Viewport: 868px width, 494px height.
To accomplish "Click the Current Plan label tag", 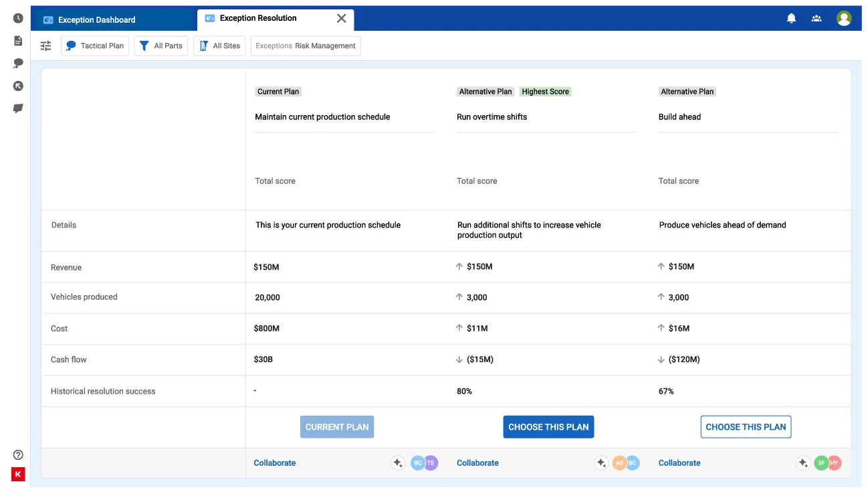I will click(x=278, y=92).
